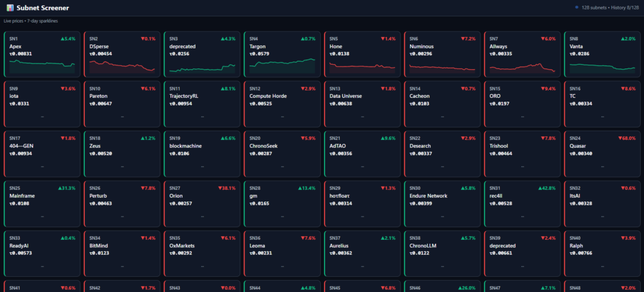Open the SN1 Apex sparkline chart
Image resolution: width=644 pixels, height=292 pixels.
pos(42,66)
